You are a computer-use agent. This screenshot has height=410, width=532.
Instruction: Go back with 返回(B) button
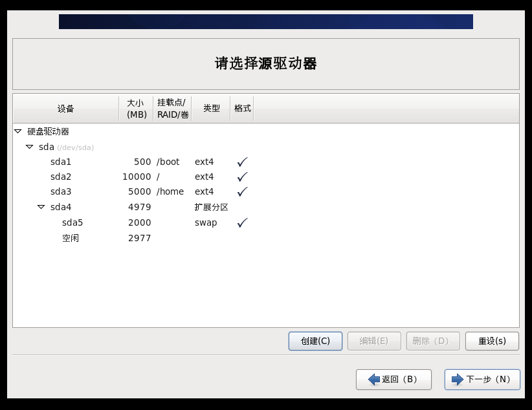[393, 380]
